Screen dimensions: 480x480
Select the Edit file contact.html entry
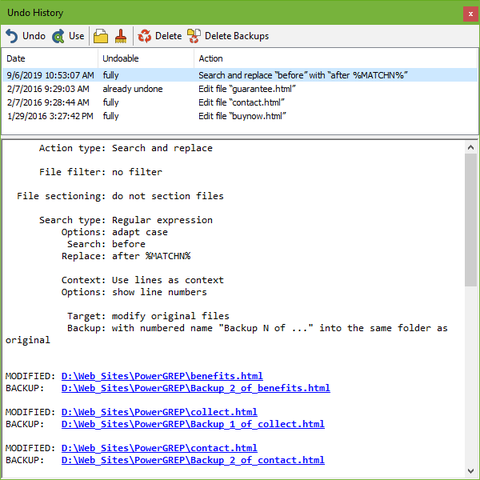point(240,103)
